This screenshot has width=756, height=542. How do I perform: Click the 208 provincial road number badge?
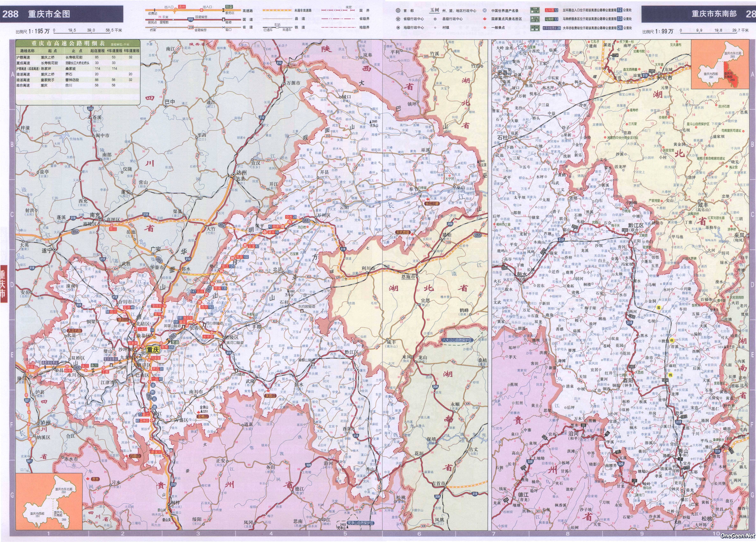coord(191,27)
